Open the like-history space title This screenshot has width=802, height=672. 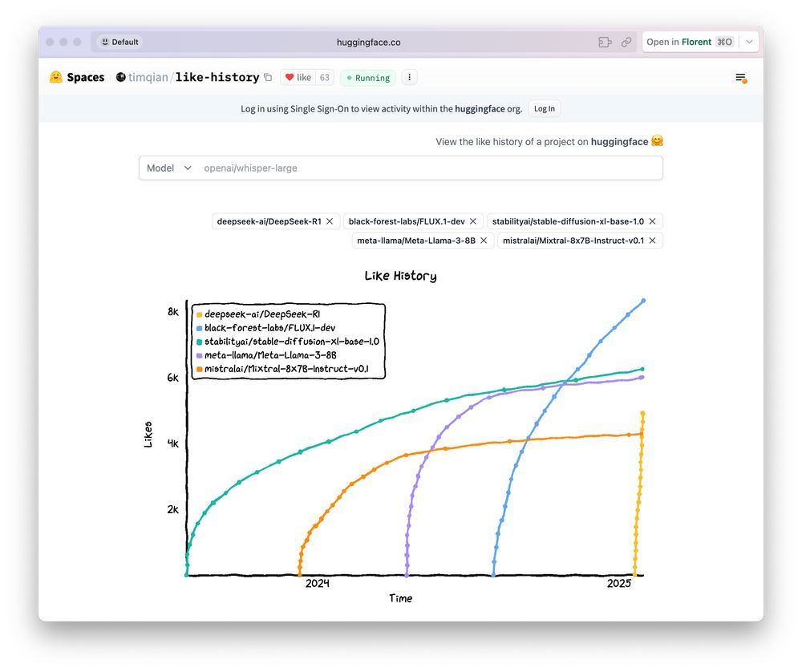tap(217, 77)
